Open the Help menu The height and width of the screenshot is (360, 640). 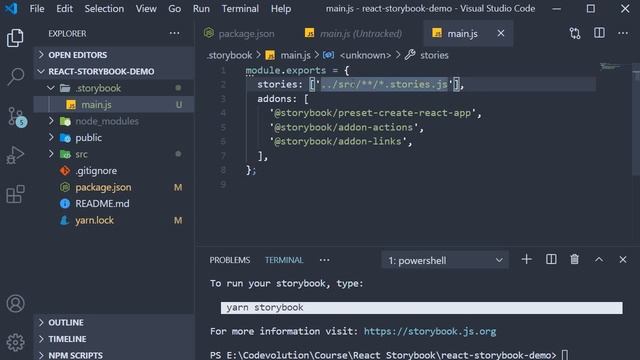pos(281,9)
